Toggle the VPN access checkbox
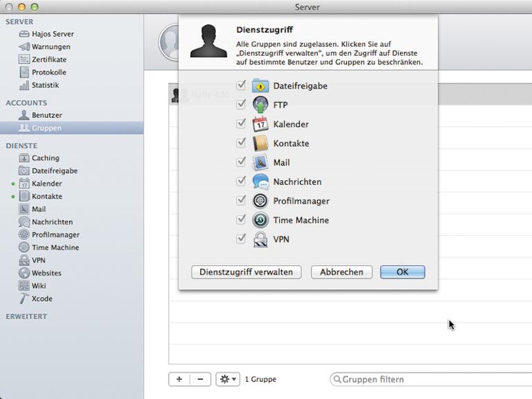Viewport: 532px width, 399px height. coord(241,239)
